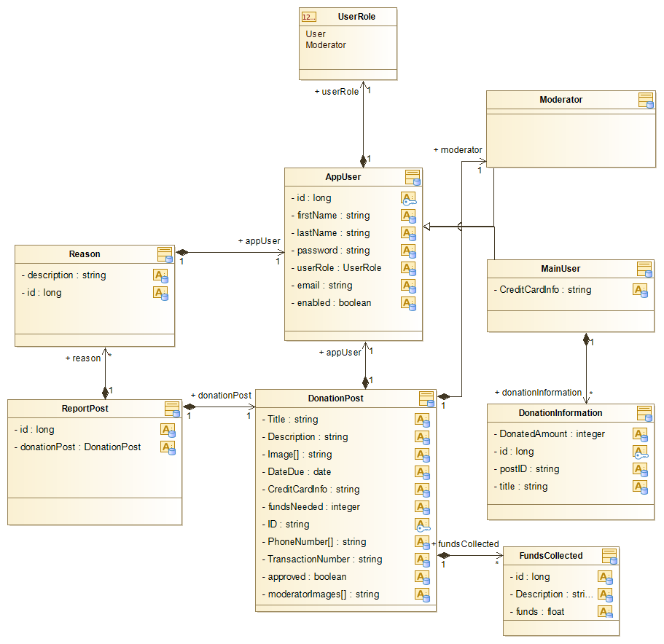
Task: Click the key icon beside DonationPost ID attribute
Action: point(422,525)
